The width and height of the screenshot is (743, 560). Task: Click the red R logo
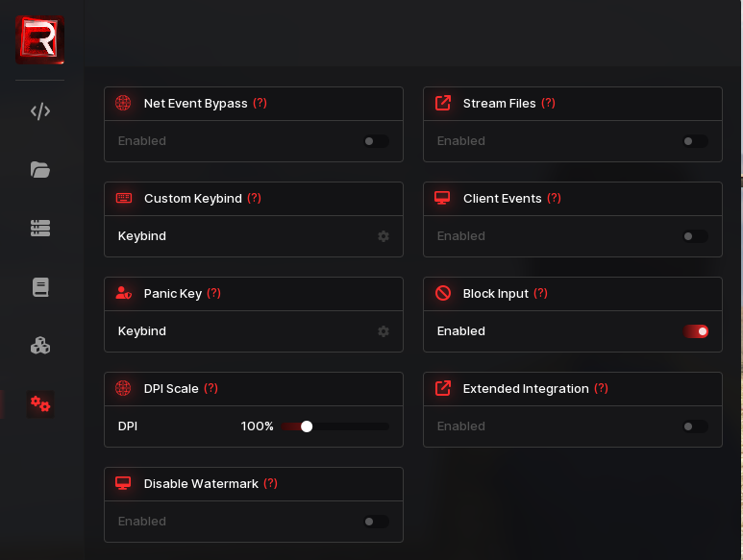(39, 40)
